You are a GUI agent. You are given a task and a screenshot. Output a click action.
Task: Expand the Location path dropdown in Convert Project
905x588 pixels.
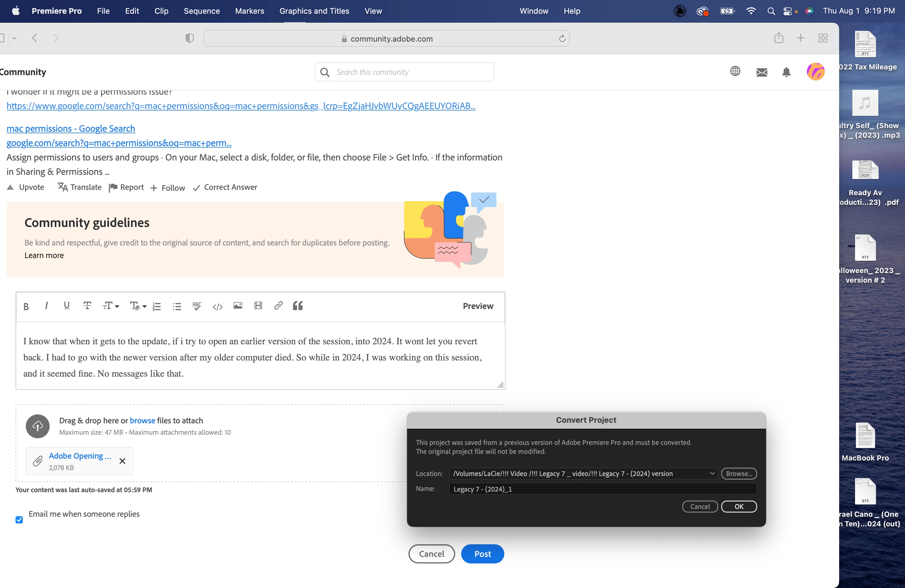click(x=712, y=474)
